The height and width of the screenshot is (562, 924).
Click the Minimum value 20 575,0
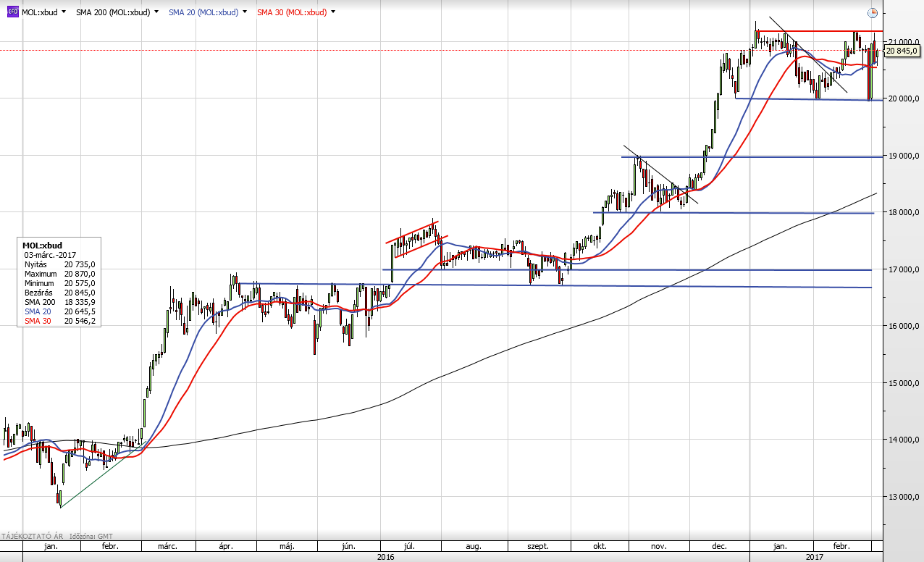[x=79, y=284]
